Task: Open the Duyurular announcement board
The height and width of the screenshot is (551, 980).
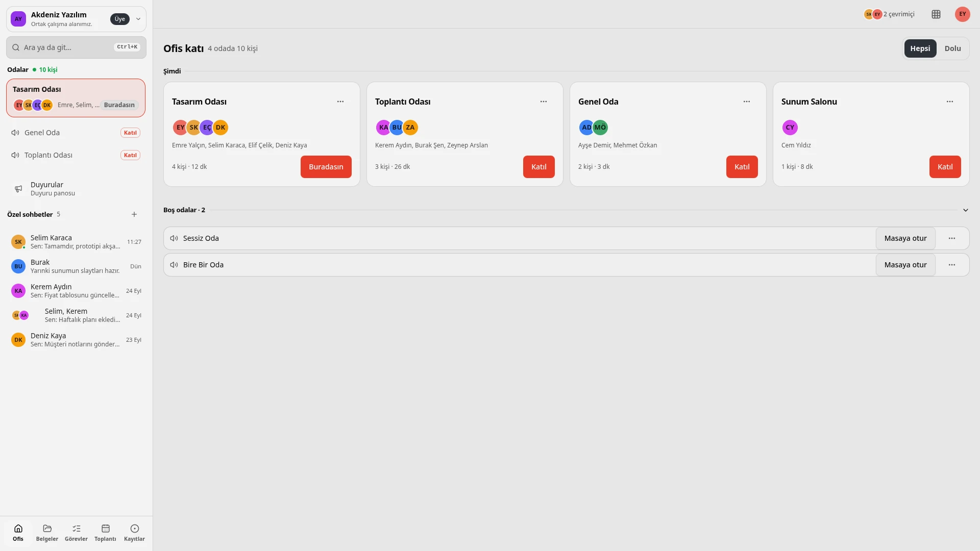Action: point(76,189)
